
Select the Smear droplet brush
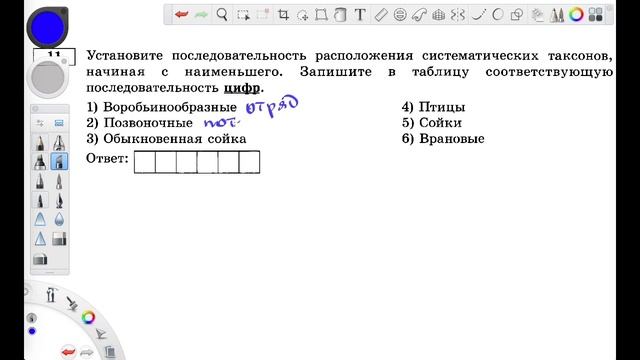[x=59, y=220]
